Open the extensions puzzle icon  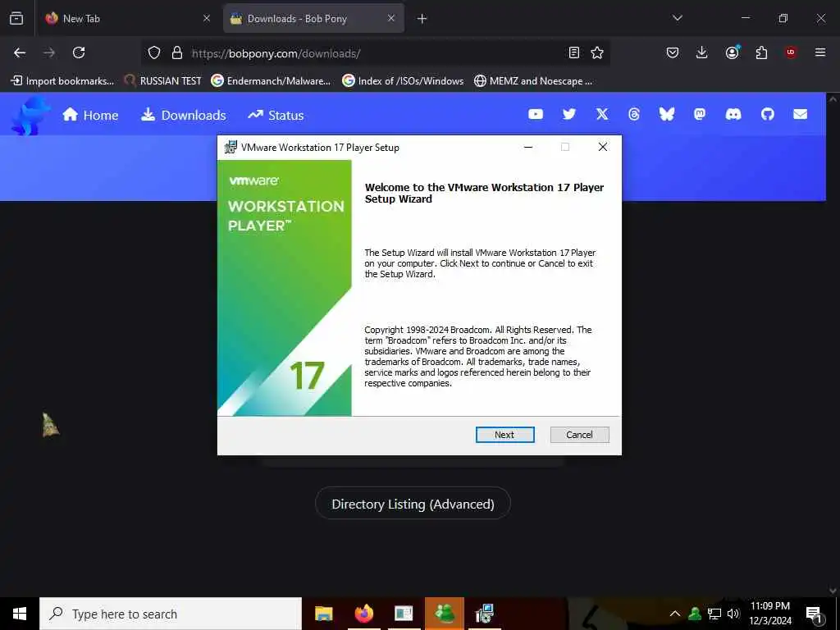click(761, 52)
